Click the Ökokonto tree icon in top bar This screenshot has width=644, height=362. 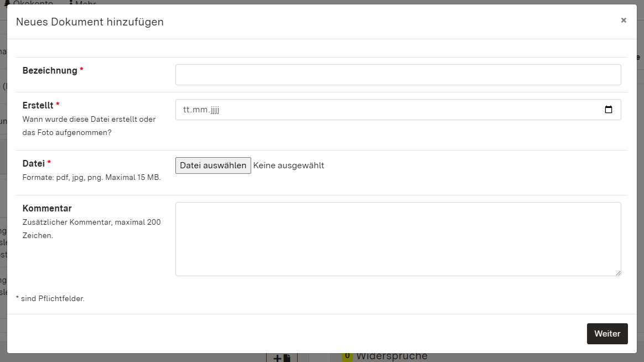tap(7, 3)
